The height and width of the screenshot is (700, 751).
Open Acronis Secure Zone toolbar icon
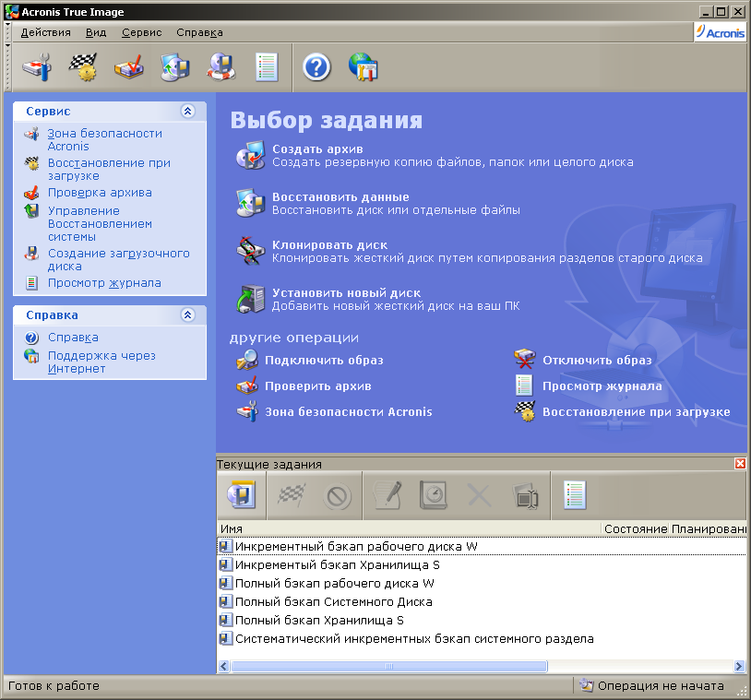[x=37, y=67]
